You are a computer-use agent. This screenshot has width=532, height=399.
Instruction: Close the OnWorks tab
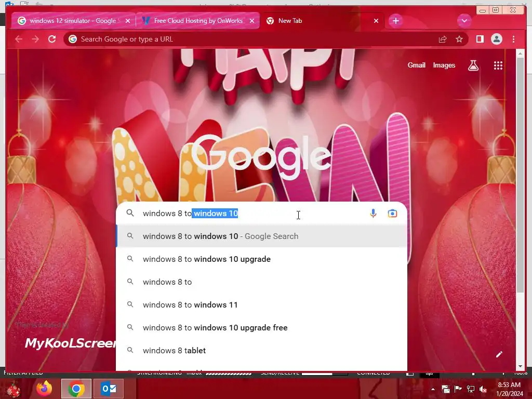252,21
